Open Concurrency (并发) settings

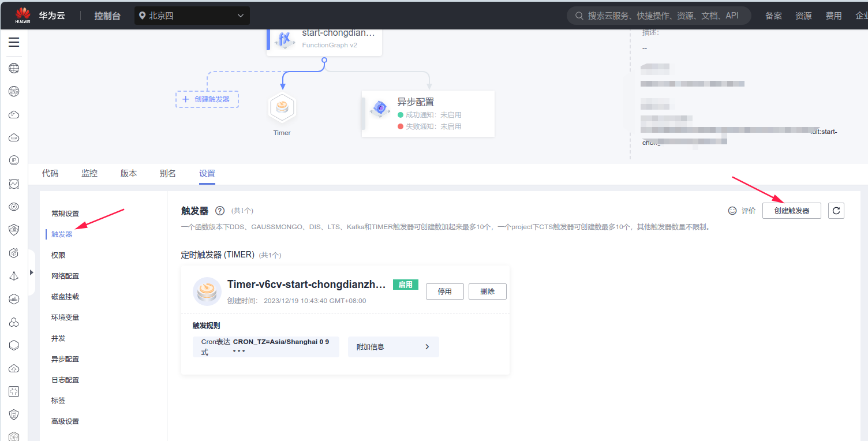click(58, 338)
